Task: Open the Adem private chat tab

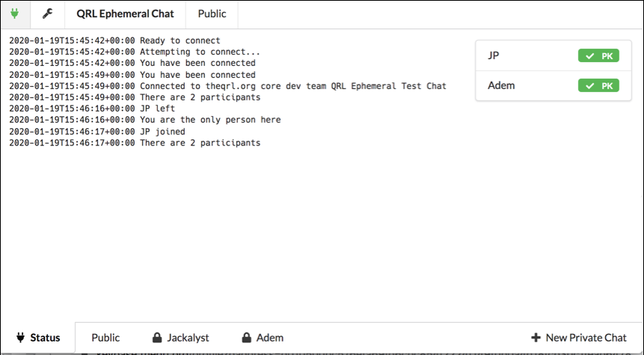Action: tap(263, 338)
